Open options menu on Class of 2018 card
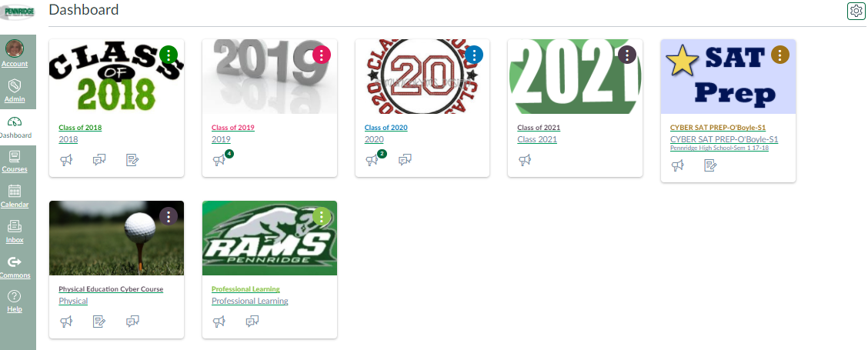This screenshot has height=350, width=868. pos(169,55)
